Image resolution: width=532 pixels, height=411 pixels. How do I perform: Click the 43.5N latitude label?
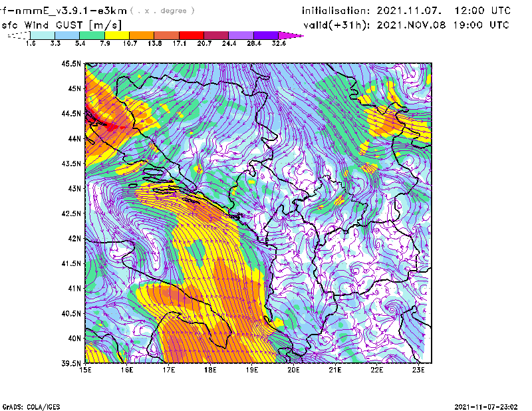point(71,163)
